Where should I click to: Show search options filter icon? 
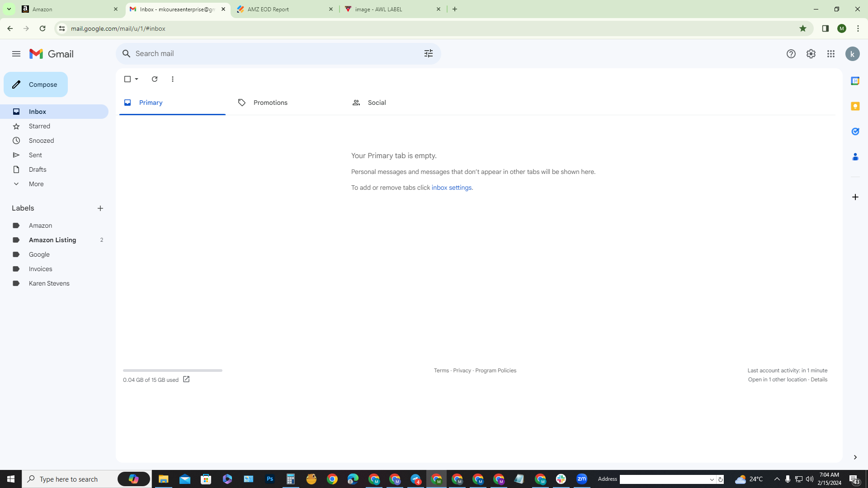429,54
